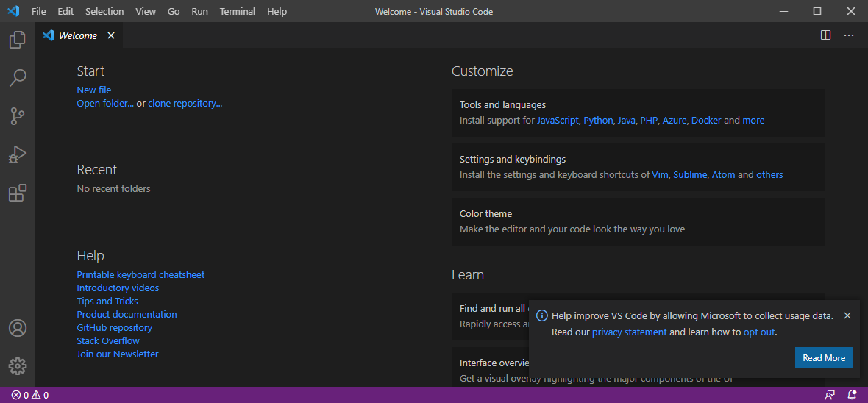Open the Extensions view
This screenshot has width=868, height=403.
pyautogui.click(x=17, y=193)
